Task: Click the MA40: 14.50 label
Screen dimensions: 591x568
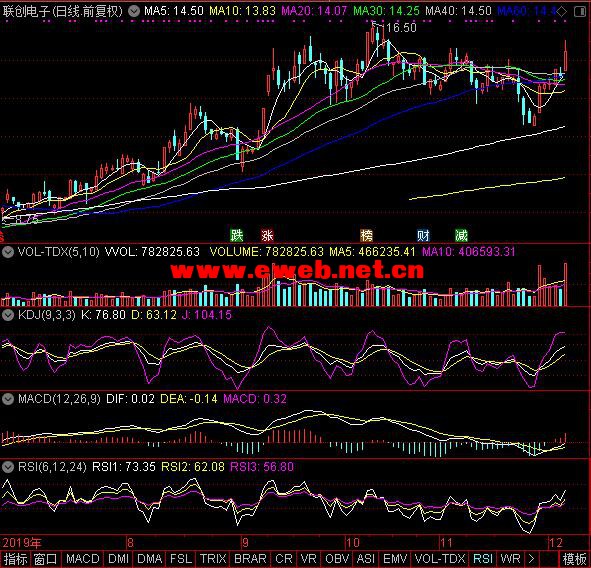Action: (x=458, y=11)
